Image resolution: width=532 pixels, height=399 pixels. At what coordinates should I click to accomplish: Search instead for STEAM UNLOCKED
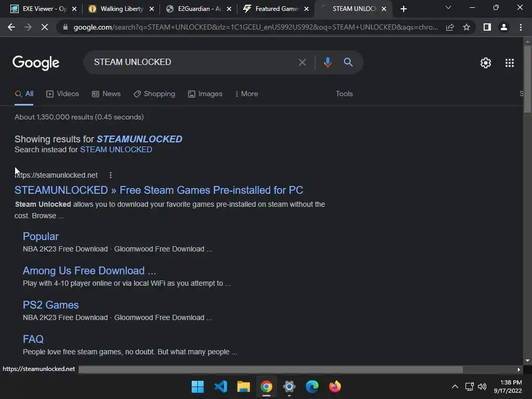116,150
